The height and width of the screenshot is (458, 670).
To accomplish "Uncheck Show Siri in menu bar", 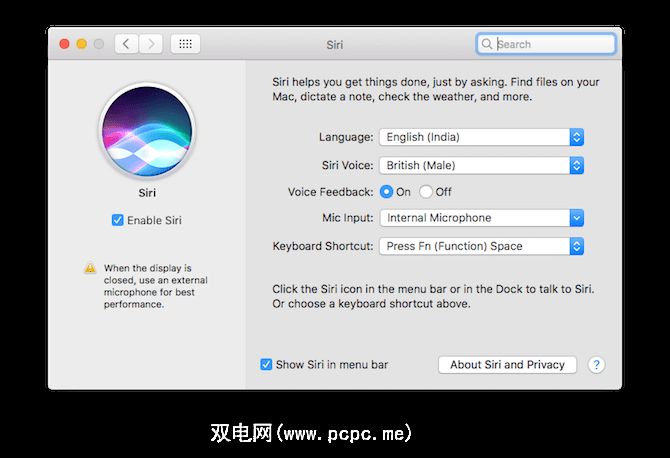I will 266,365.
